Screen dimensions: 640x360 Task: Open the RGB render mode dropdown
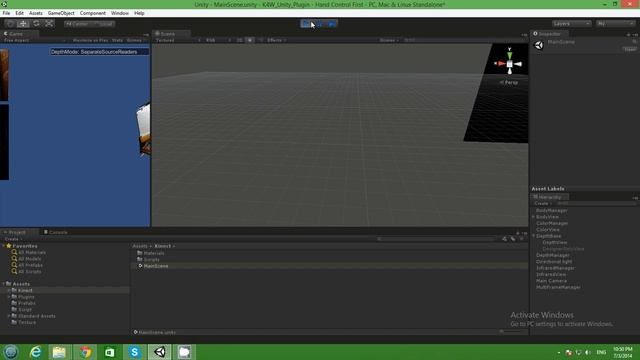click(218, 40)
